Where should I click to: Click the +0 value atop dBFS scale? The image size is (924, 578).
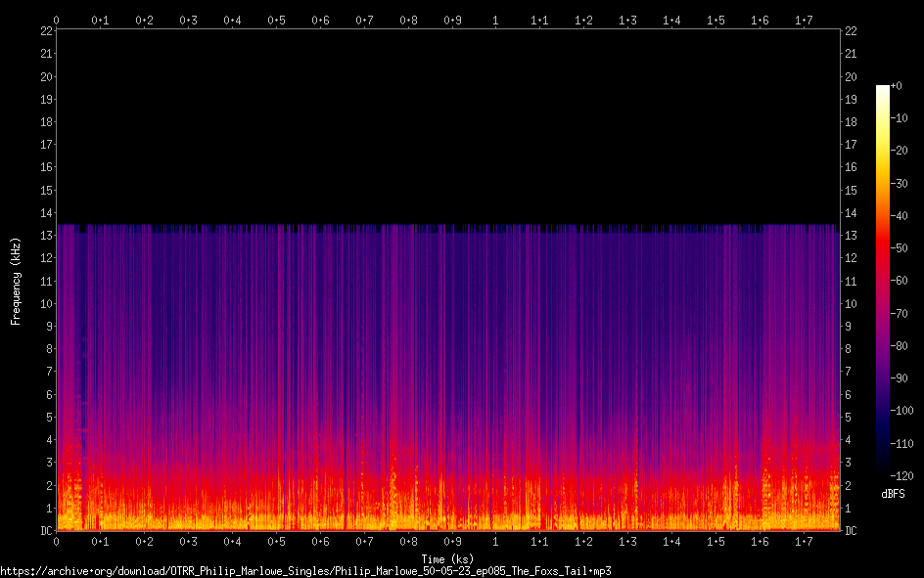coord(898,86)
